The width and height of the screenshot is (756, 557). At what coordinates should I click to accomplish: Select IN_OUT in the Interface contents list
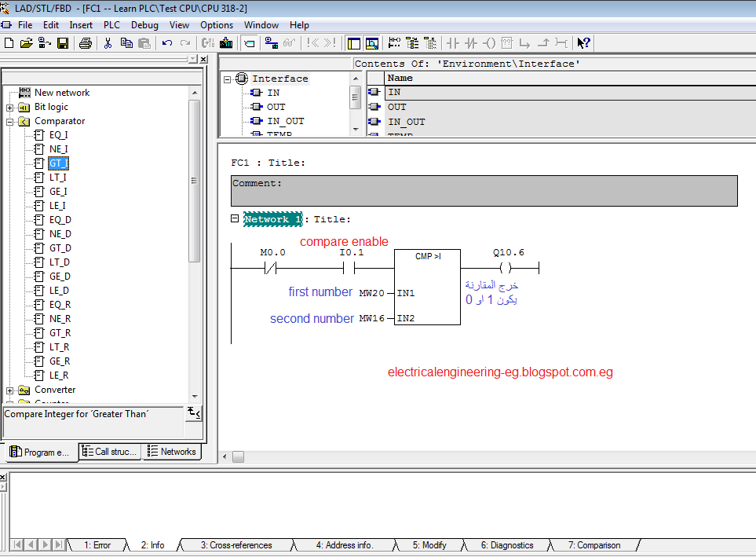[408, 119]
